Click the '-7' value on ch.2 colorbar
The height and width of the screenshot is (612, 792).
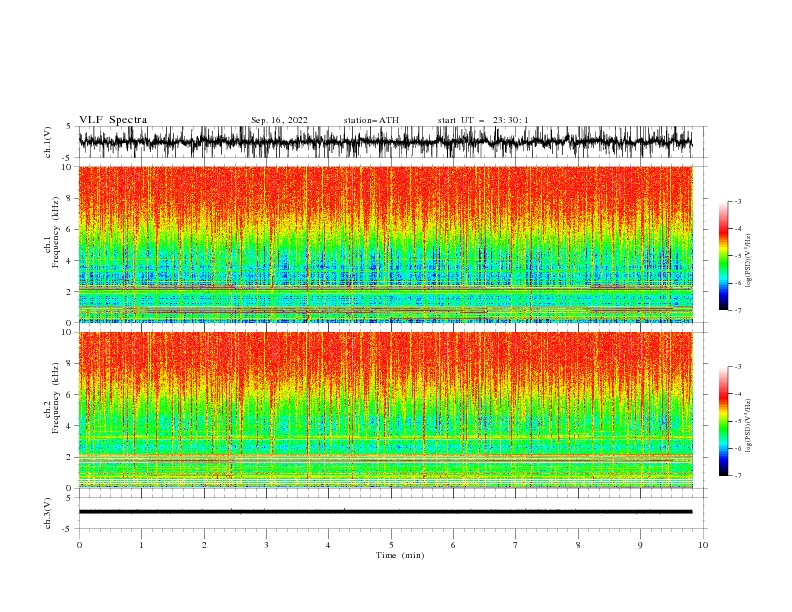738,476
